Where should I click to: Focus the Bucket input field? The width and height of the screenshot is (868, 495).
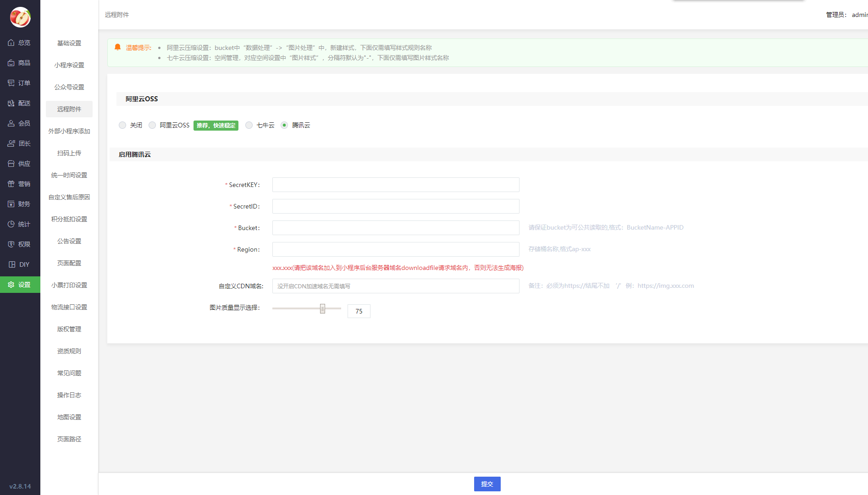[396, 228]
